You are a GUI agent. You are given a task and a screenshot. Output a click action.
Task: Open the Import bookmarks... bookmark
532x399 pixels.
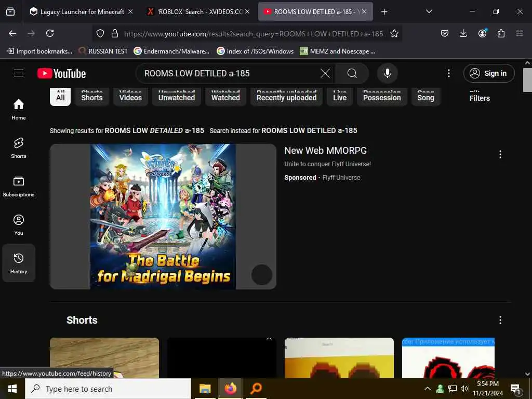(x=39, y=51)
